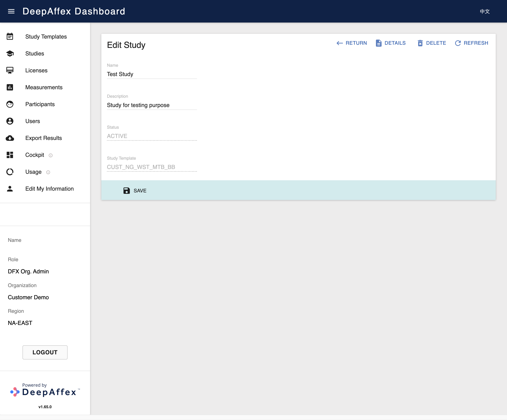
Task: Click the RETURN button label
Action: (356, 43)
